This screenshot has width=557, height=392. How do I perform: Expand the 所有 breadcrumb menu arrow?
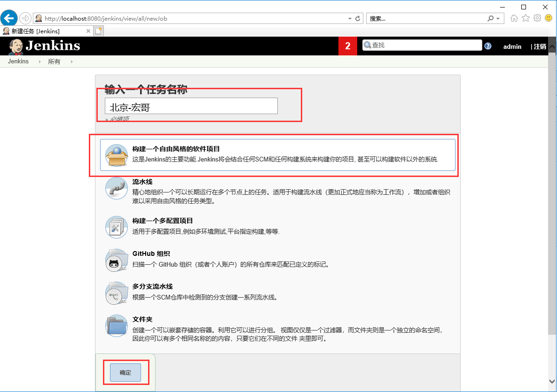[72, 61]
